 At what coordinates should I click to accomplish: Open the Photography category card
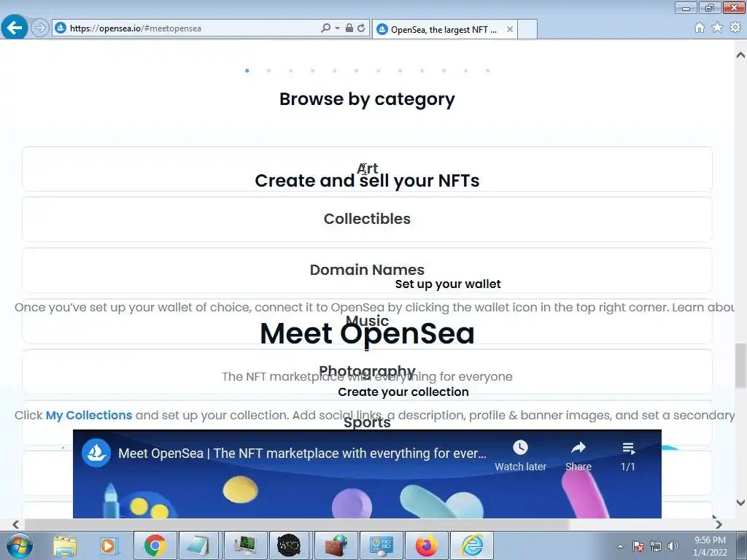[367, 371]
